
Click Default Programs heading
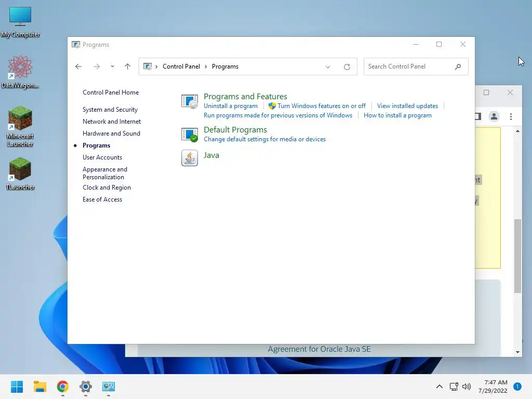pyautogui.click(x=235, y=129)
